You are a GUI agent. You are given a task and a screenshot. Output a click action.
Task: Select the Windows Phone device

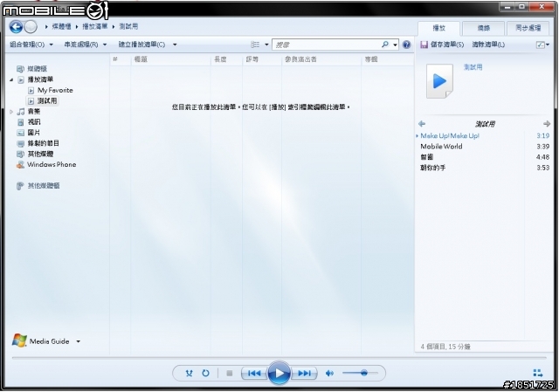[52, 165]
